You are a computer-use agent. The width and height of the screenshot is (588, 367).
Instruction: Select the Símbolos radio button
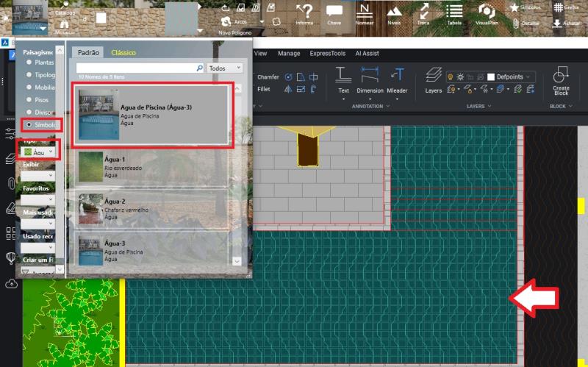point(29,125)
